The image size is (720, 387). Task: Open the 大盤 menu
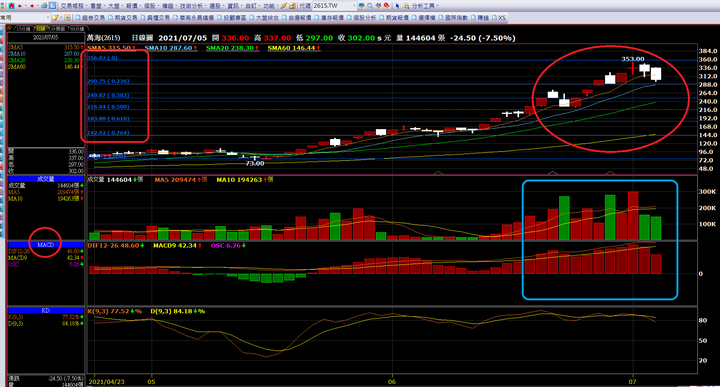pos(113,6)
